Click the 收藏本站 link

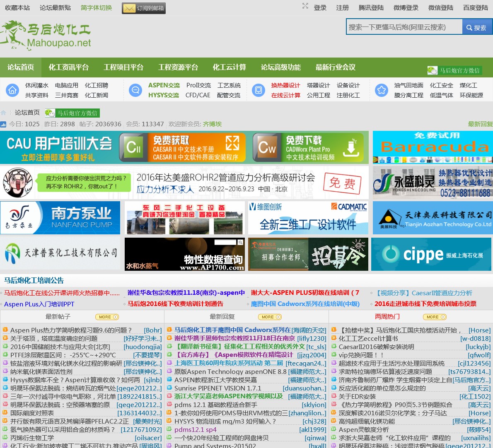tap(17, 7)
